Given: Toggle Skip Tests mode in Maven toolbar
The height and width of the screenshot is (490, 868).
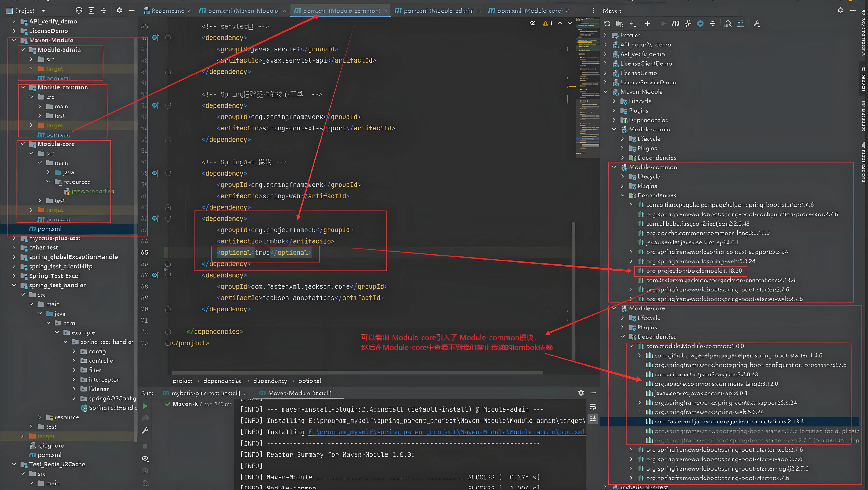Looking at the screenshot, I should click(700, 24).
